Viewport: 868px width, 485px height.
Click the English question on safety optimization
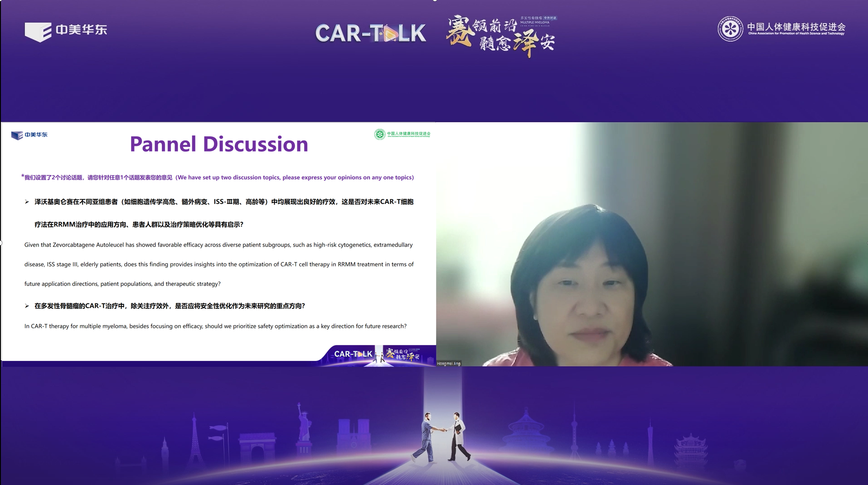tap(215, 326)
